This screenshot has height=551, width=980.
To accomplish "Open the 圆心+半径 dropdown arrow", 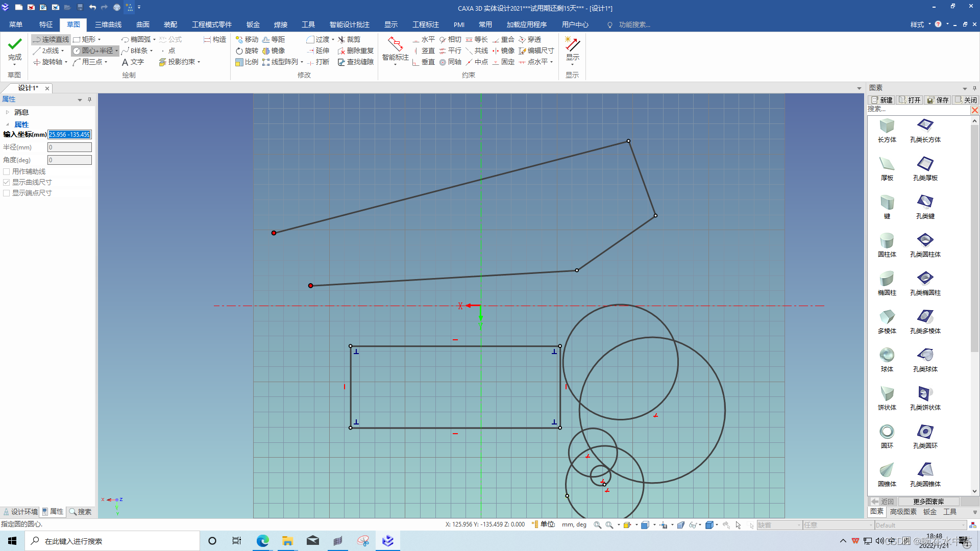I will [x=117, y=51].
